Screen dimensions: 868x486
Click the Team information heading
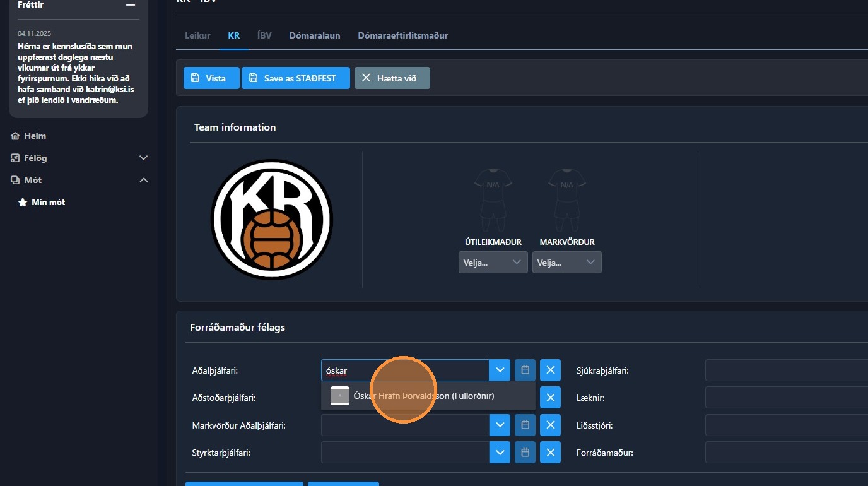click(x=235, y=127)
